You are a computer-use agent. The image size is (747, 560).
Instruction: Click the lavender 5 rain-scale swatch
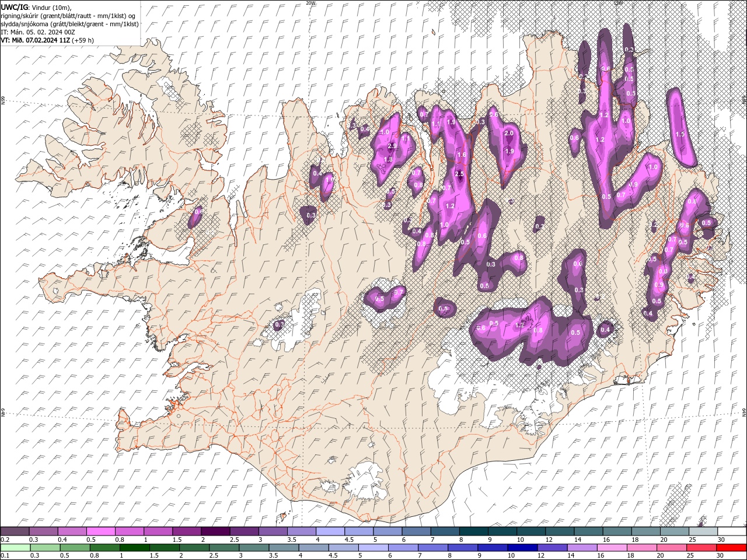373,548
